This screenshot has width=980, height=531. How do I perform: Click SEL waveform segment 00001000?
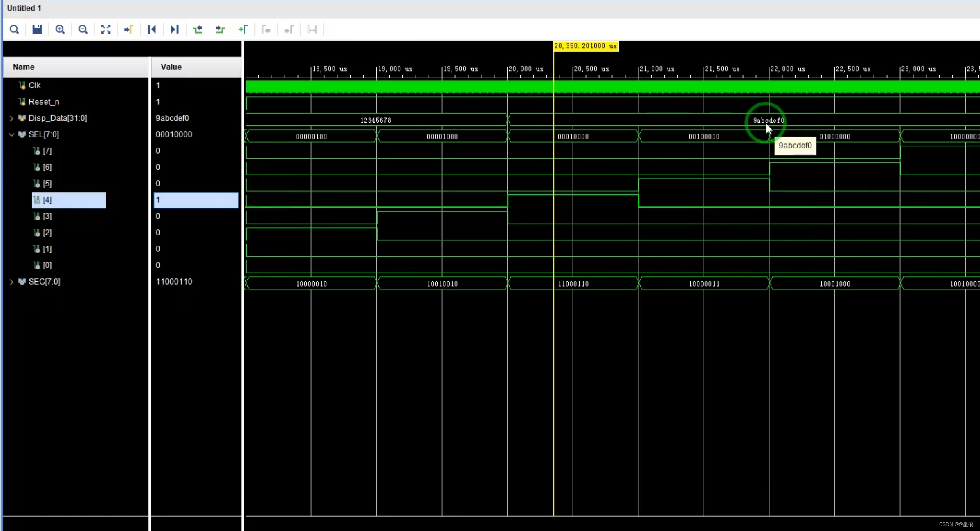click(x=442, y=137)
